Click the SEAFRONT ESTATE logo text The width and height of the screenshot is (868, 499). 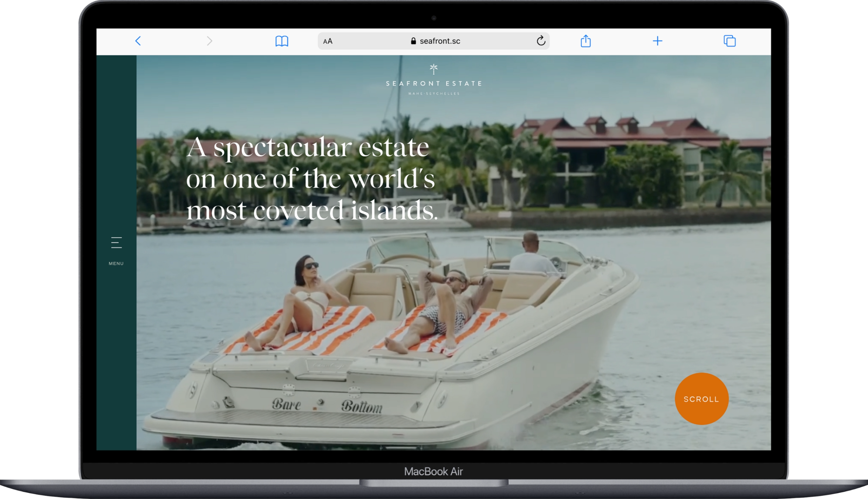pyautogui.click(x=433, y=83)
